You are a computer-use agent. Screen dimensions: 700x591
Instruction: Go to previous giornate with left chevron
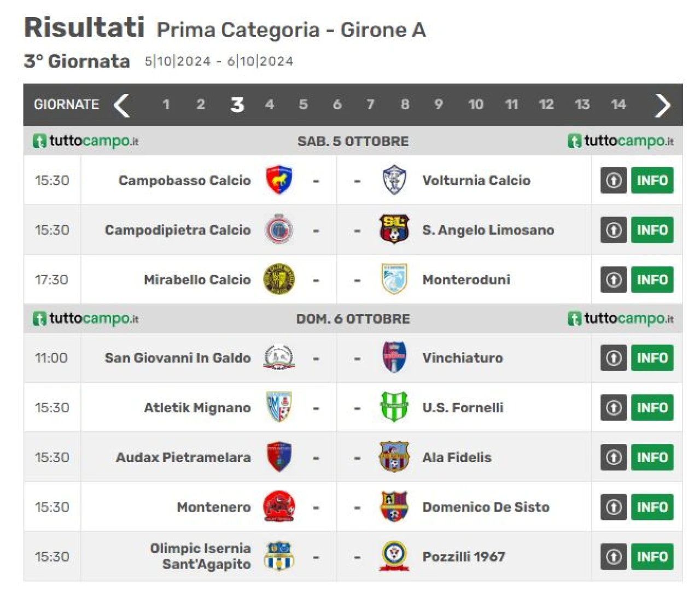[x=122, y=105]
